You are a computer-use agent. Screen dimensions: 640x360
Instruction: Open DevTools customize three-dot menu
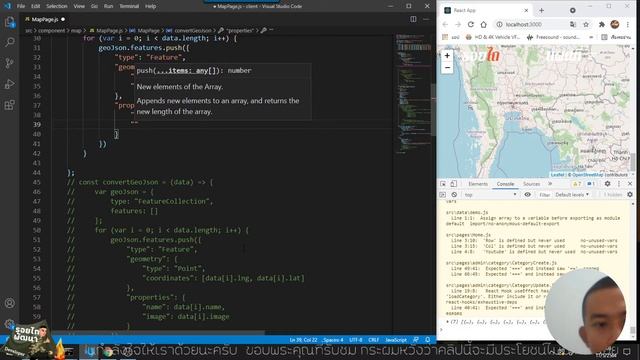click(619, 184)
